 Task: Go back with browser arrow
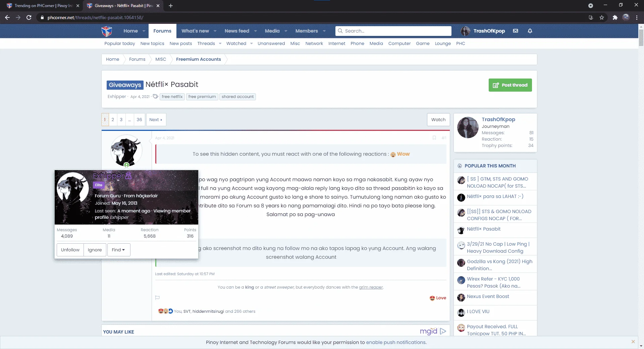tap(7, 17)
